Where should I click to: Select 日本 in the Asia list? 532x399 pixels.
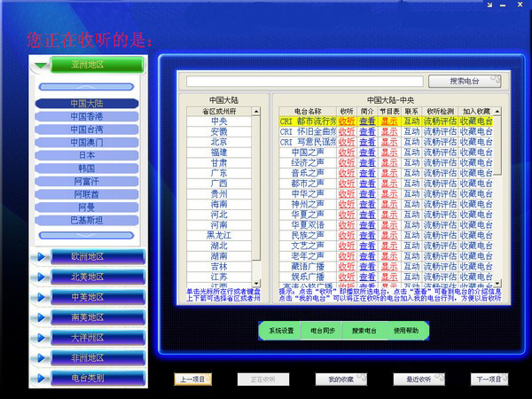(87, 155)
